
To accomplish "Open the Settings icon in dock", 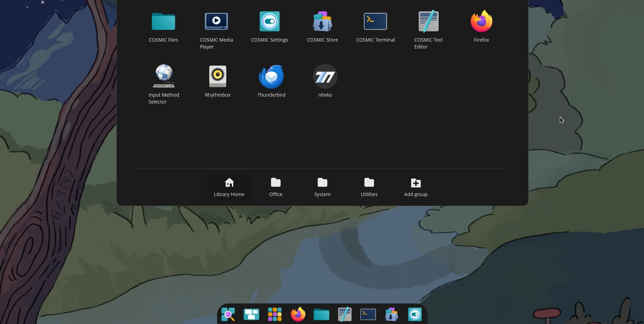I will tap(415, 314).
